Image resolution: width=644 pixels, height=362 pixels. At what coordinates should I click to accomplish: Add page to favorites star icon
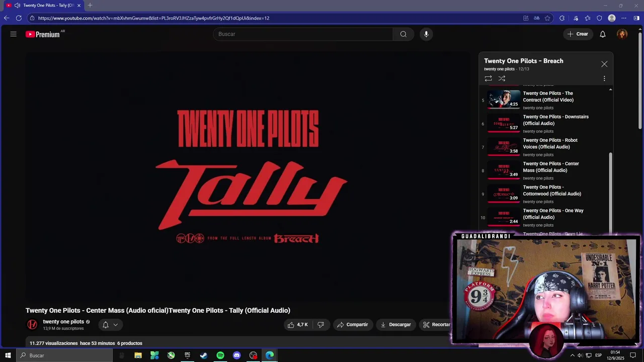tap(547, 18)
